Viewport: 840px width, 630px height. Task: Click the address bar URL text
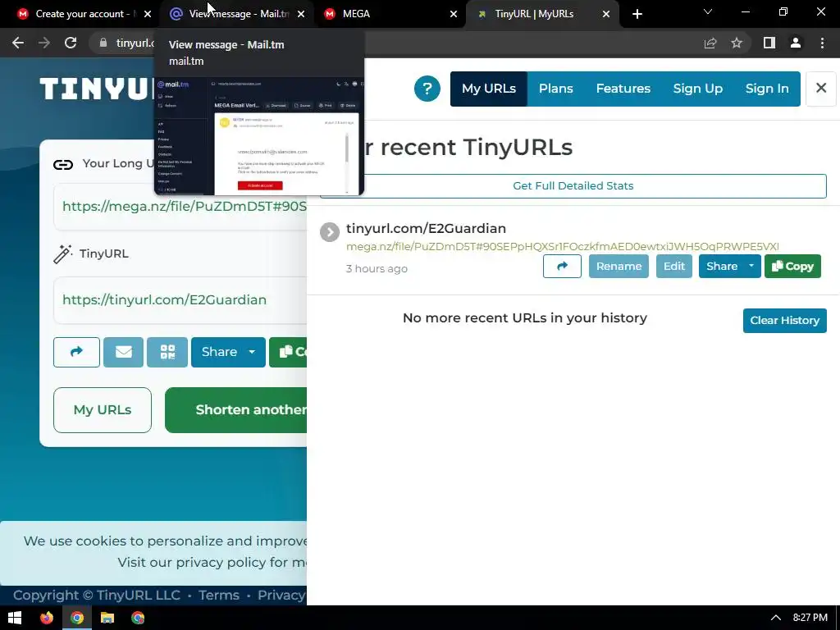[135, 43]
